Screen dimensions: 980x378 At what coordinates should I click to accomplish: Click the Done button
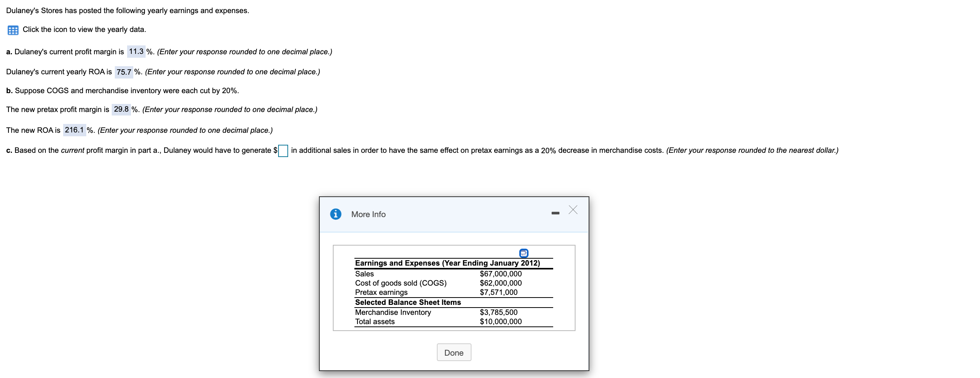[454, 352]
